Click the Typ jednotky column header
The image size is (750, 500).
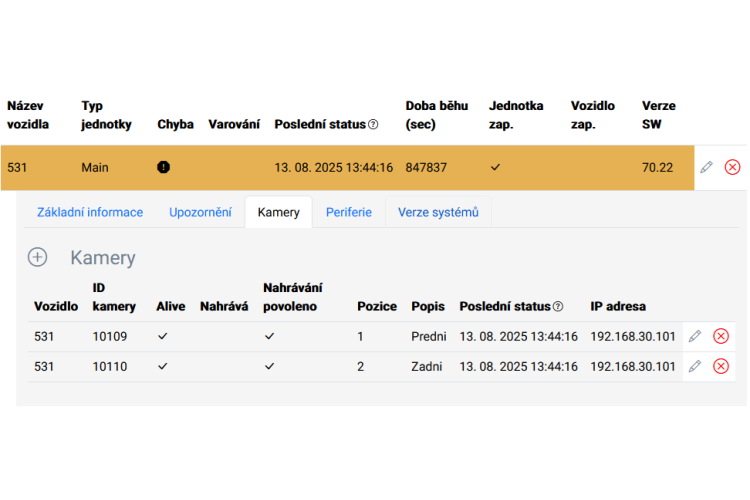[106, 115]
